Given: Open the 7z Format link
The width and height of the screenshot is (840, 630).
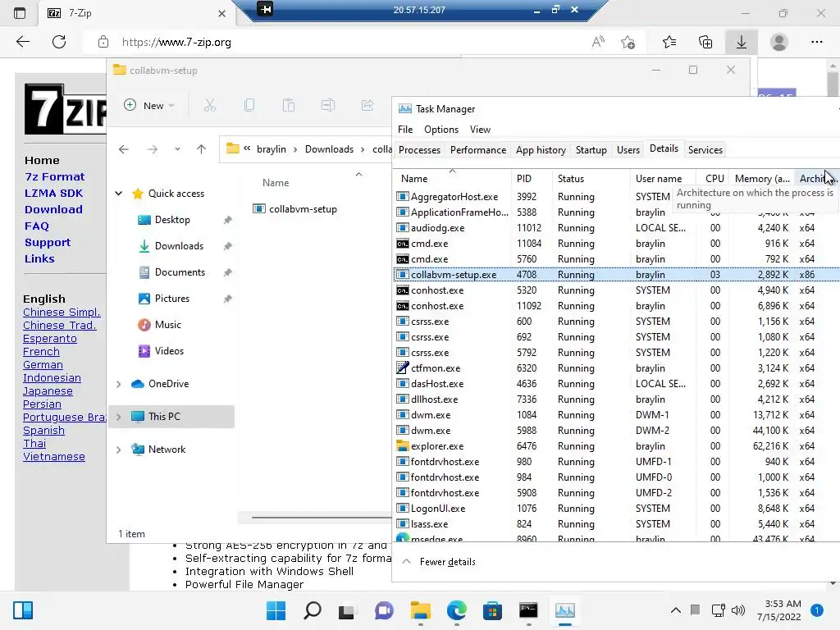Looking at the screenshot, I should click(55, 177).
